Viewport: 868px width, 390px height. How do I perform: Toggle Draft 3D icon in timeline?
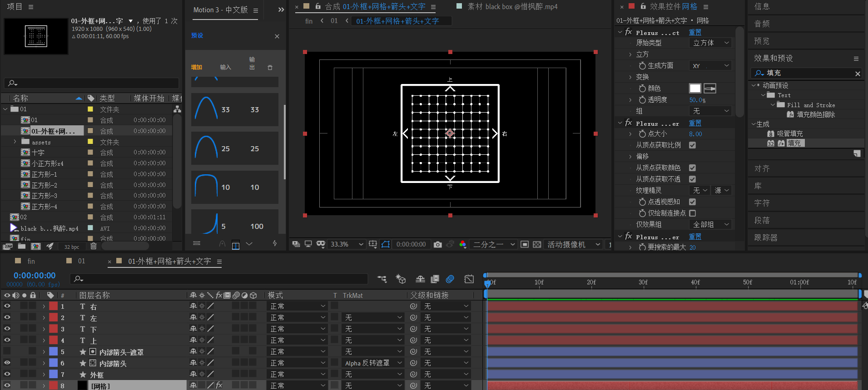(401, 279)
